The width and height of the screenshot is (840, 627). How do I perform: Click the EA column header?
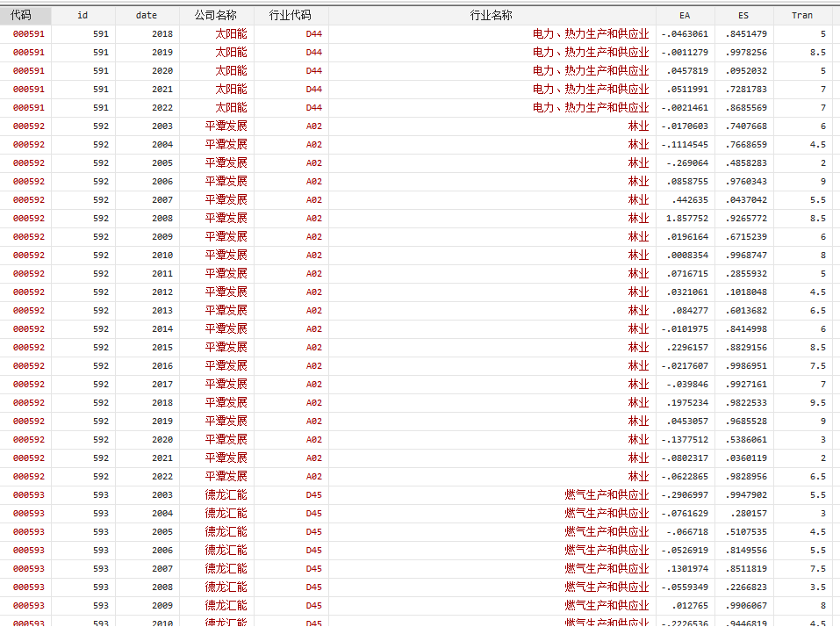tap(685, 15)
